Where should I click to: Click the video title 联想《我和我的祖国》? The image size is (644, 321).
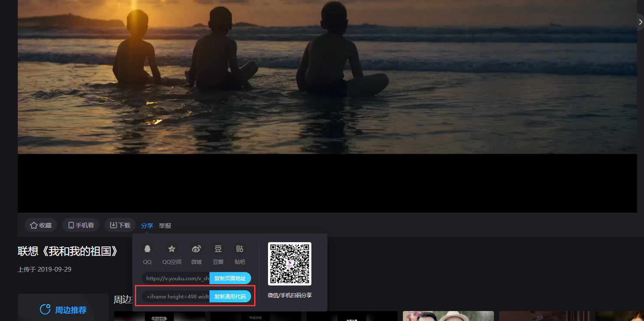coord(68,251)
